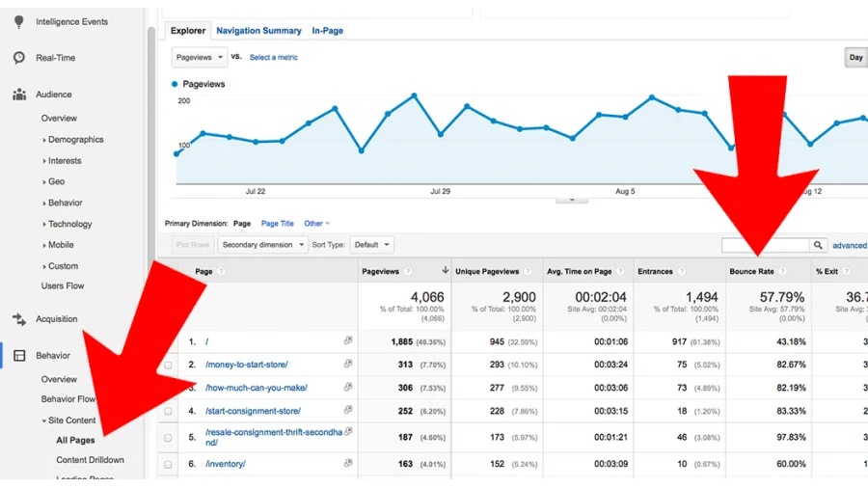Open the /inventory/ external link icon
This screenshot has width=868, height=488.
pos(347,463)
